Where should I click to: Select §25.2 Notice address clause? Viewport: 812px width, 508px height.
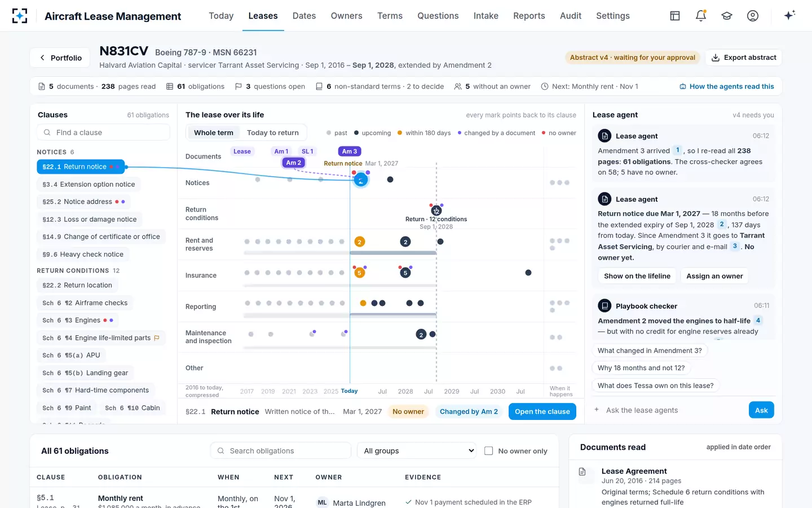83,202
